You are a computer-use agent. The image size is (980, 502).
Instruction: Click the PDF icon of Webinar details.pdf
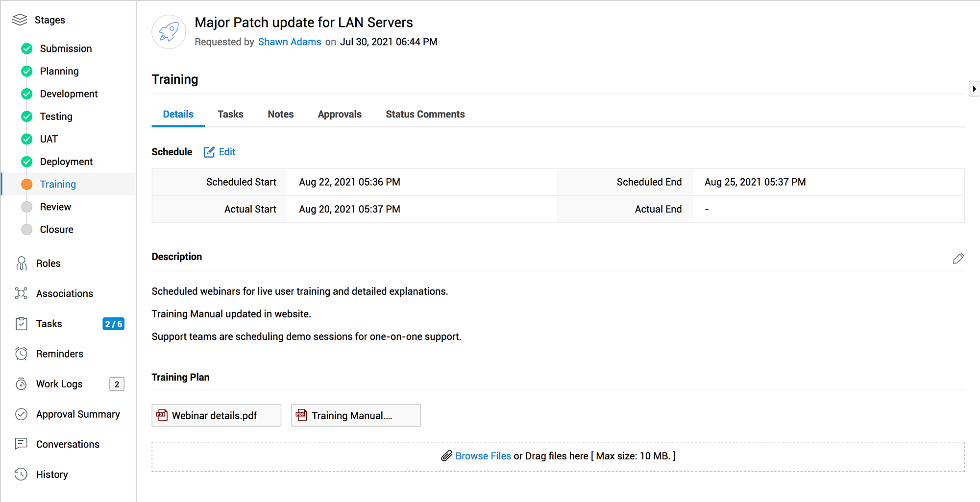162,415
